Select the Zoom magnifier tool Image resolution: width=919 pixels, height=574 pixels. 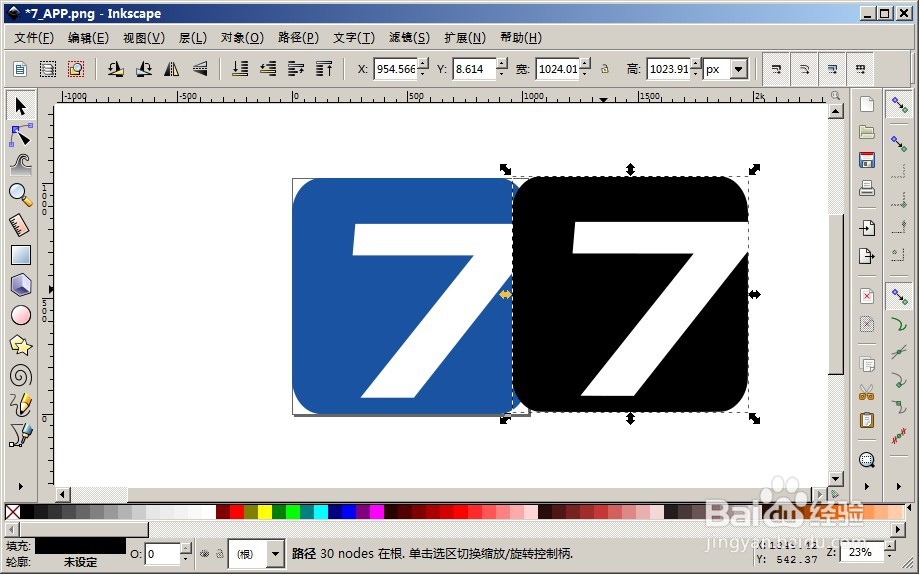pos(21,195)
